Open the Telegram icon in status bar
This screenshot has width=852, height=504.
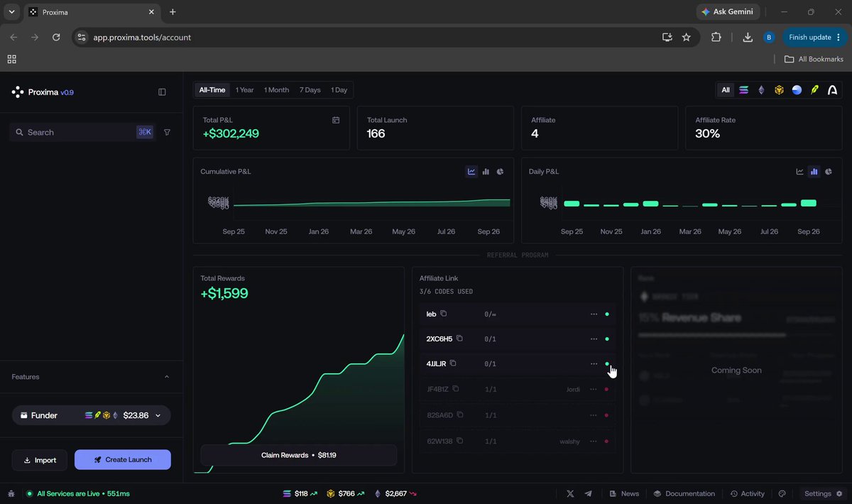pyautogui.click(x=588, y=493)
